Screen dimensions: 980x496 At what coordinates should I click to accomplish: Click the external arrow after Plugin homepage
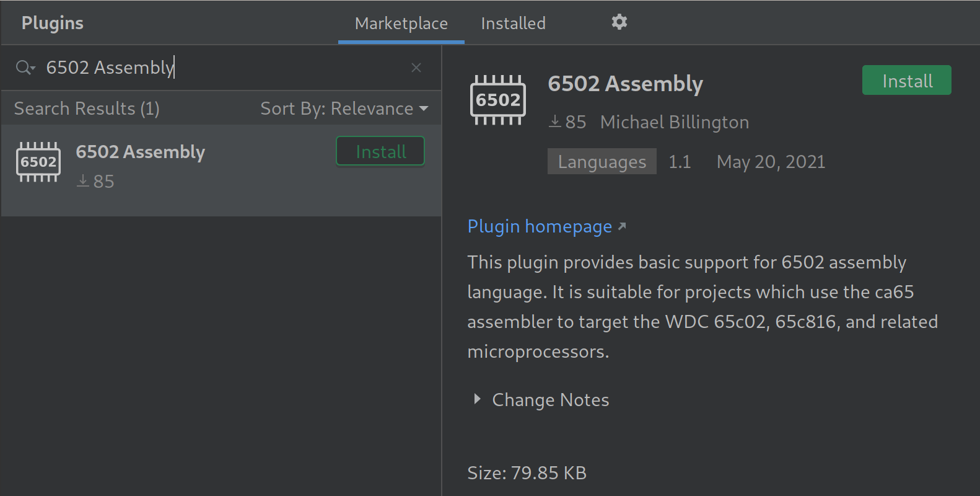[622, 226]
